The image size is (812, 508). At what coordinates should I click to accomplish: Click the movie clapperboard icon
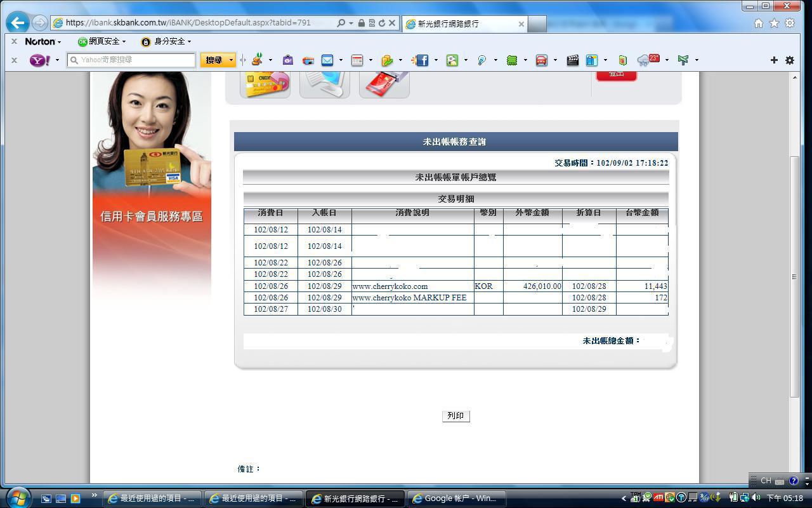coord(573,60)
